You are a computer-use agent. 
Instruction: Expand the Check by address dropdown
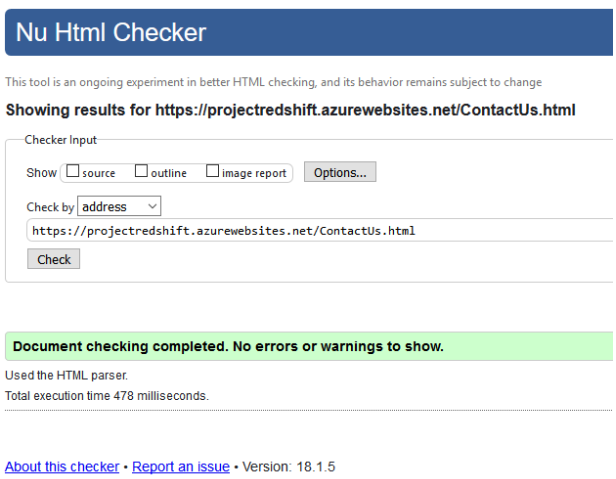(119, 206)
